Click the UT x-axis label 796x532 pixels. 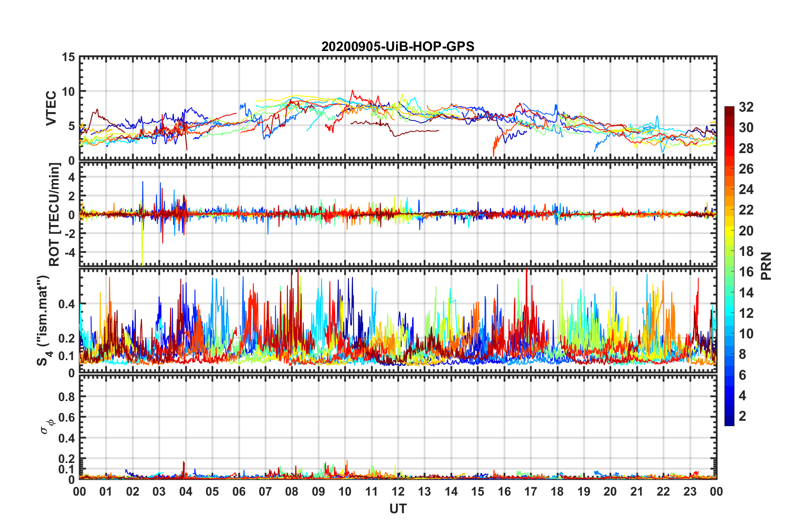pos(398,509)
